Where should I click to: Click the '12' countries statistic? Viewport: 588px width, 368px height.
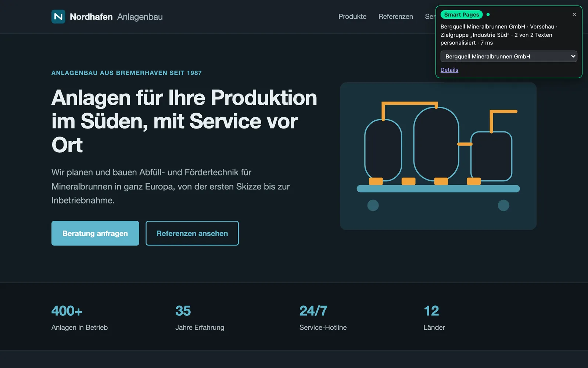pos(431,311)
